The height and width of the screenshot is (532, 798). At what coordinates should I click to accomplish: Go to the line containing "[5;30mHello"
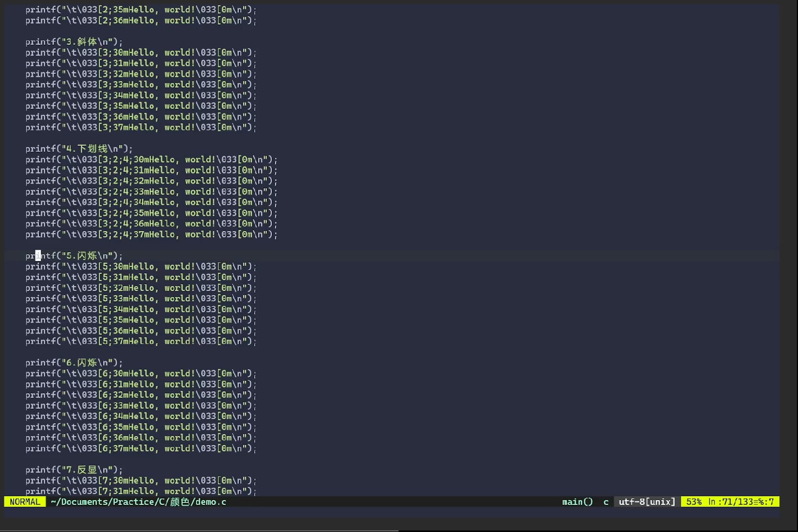(141, 266)
